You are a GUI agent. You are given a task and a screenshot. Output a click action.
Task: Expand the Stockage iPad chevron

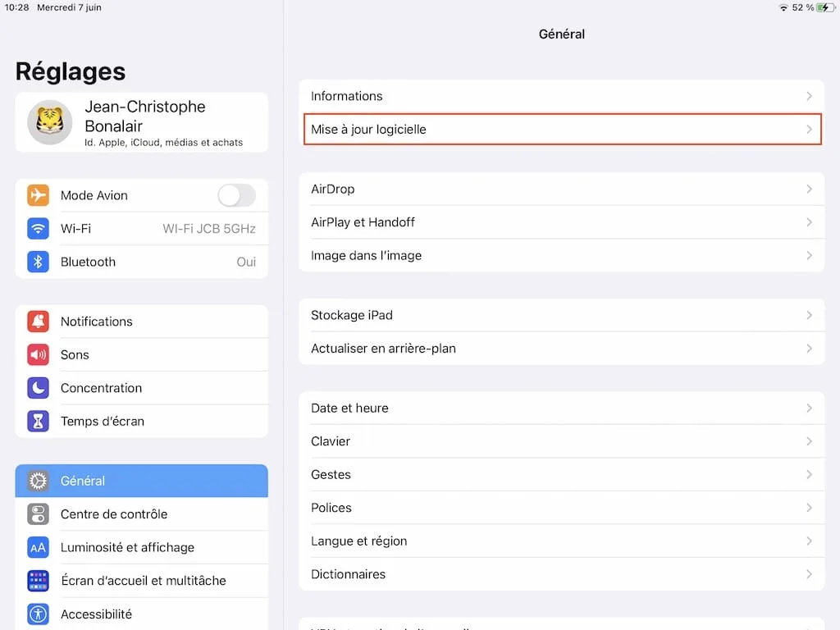[x=810, y=315]
